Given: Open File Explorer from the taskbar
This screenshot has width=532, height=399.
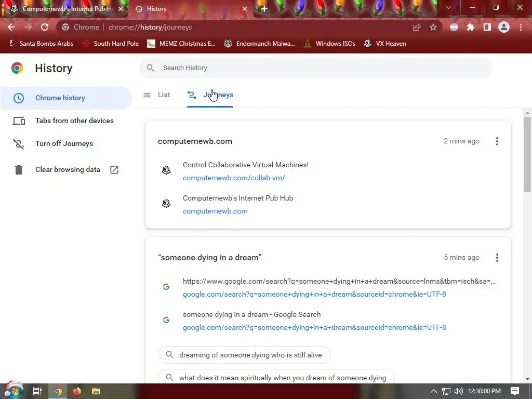Looking at the screenshot, I should (96, 391).
